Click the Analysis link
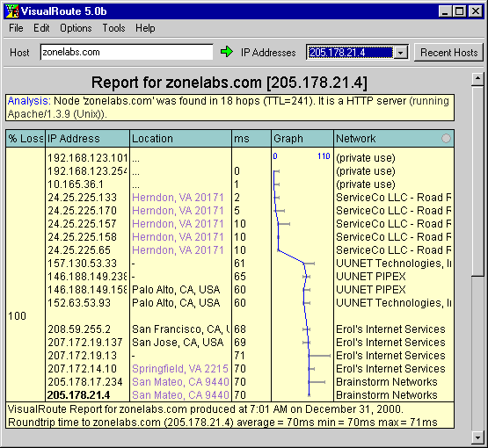 pos(29,101)
